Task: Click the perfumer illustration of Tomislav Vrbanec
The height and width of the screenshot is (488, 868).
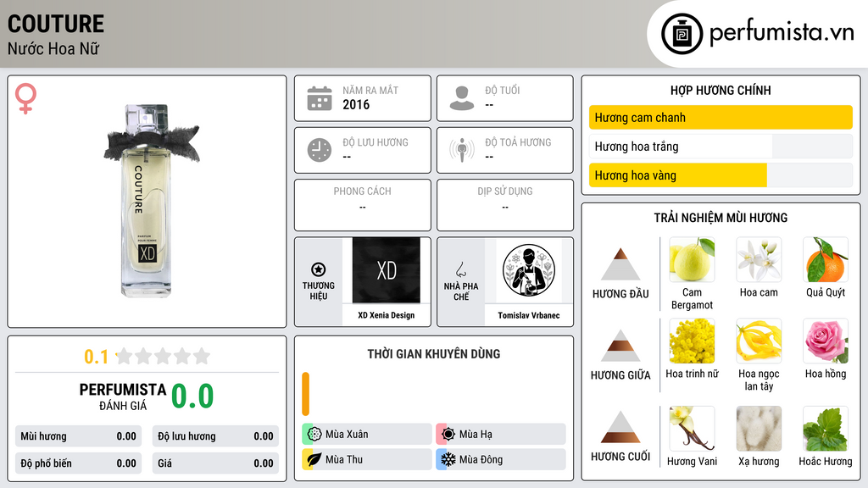Action: click(529, 270)
